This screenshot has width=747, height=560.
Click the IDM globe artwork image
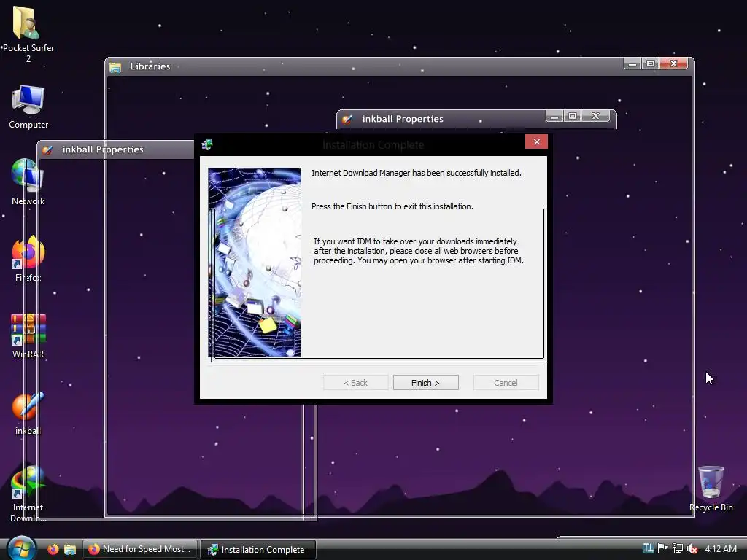[x=255, y=262]
